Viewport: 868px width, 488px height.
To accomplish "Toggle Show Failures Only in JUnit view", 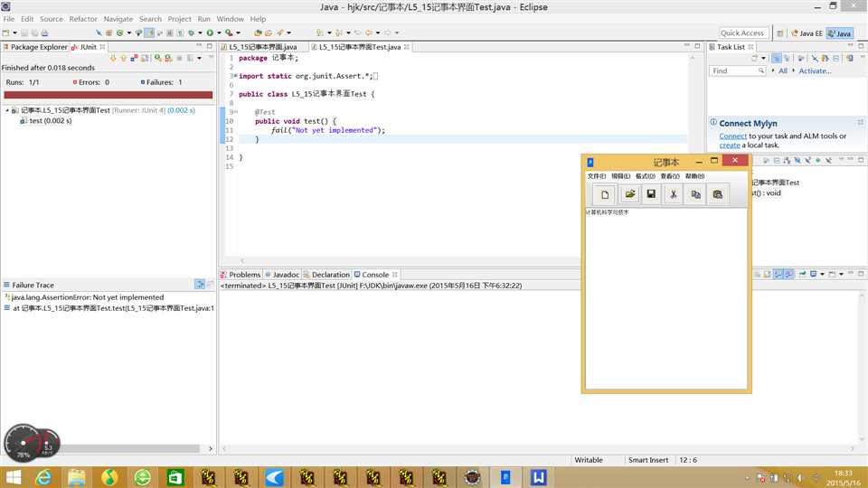I will click(134, 58).
